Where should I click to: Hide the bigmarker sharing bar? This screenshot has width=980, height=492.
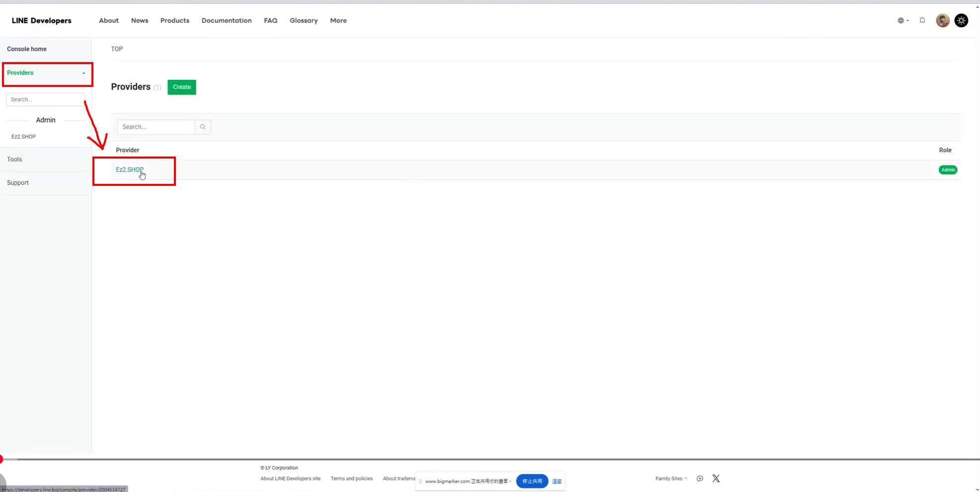tap(557, 481)
